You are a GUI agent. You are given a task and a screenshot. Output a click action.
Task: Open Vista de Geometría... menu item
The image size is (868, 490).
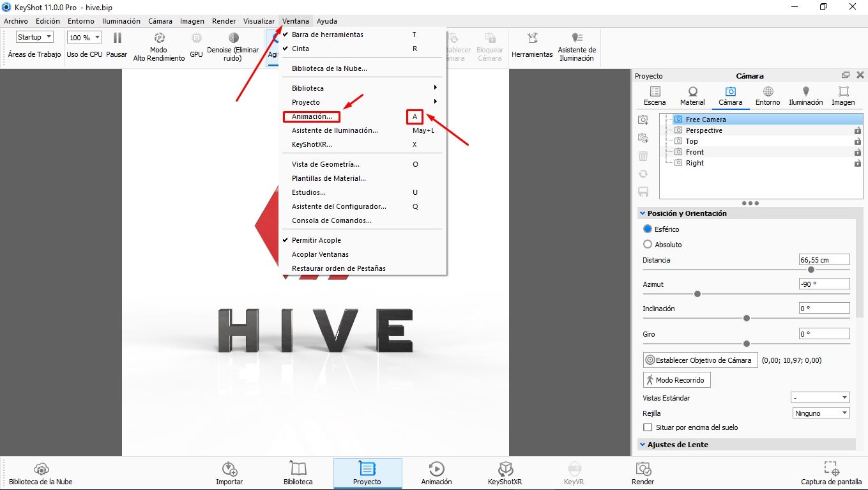tap(363, 164)
